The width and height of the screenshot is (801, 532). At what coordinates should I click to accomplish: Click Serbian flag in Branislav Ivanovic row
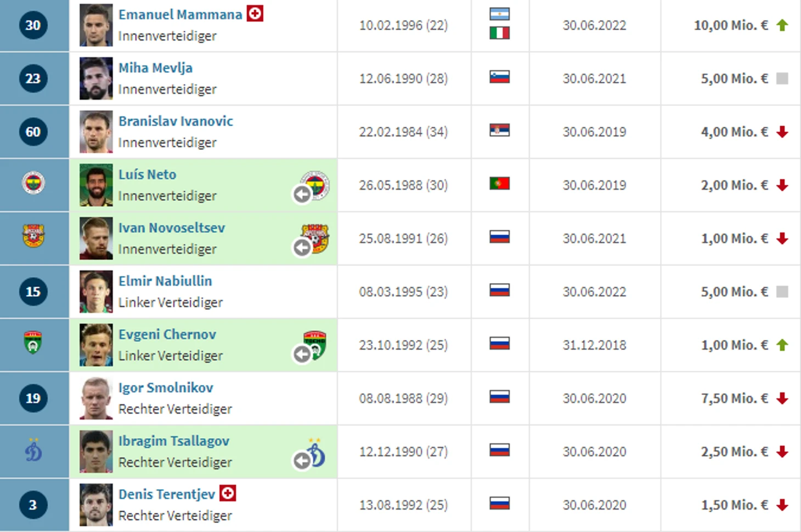coord(500,131)
